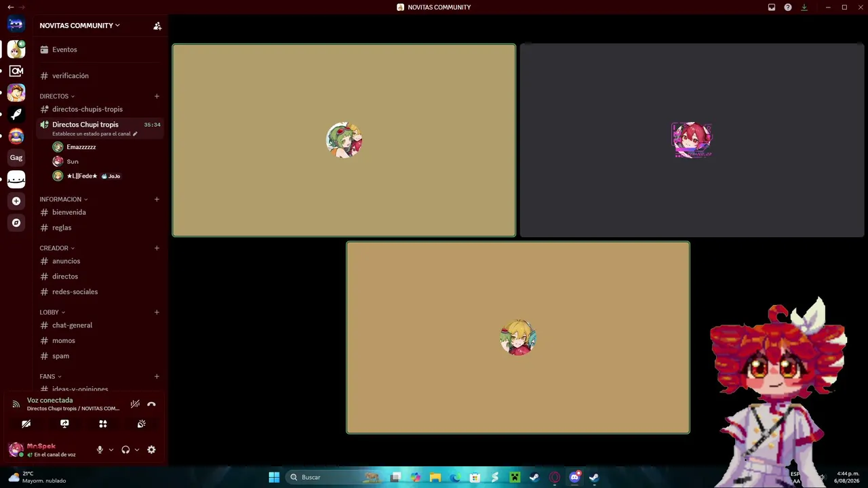
Task: Open Microsoft Store from the taskbar
Action: pos(475,477)
